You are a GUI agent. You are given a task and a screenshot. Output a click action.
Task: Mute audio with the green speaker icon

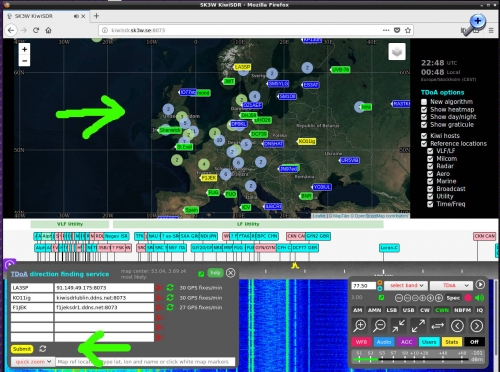tap(479, 298)
